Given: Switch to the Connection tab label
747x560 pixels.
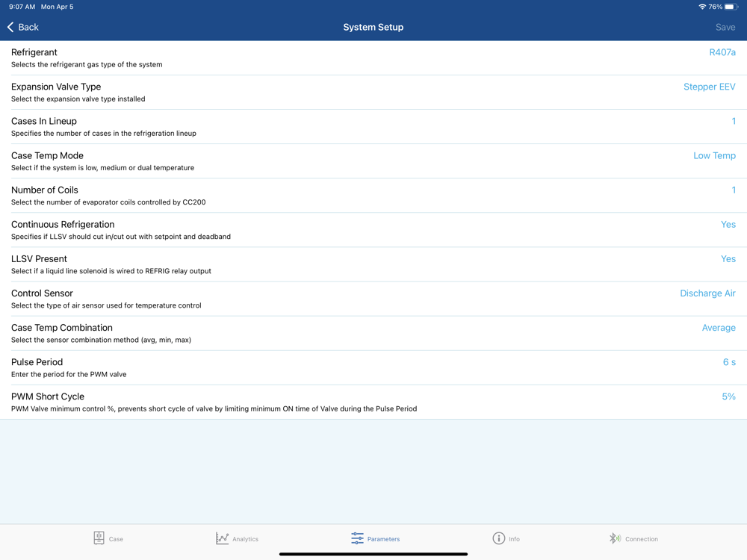Looking at the screenshot, I should pos(641,539).
